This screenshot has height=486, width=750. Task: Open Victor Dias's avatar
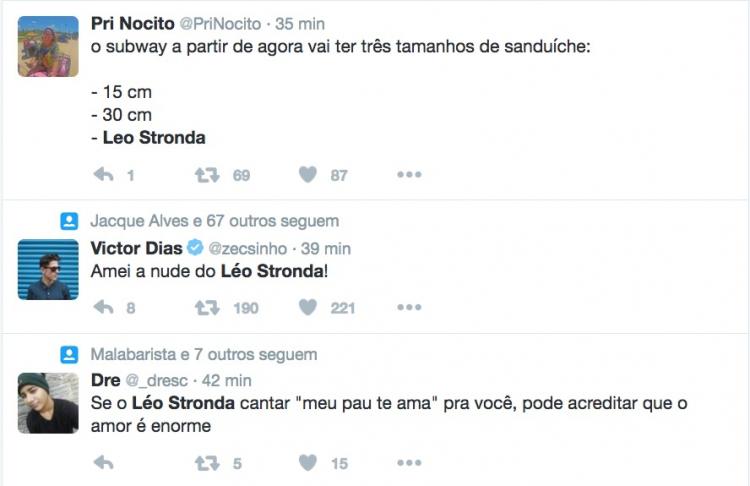(x=48, y=269)
